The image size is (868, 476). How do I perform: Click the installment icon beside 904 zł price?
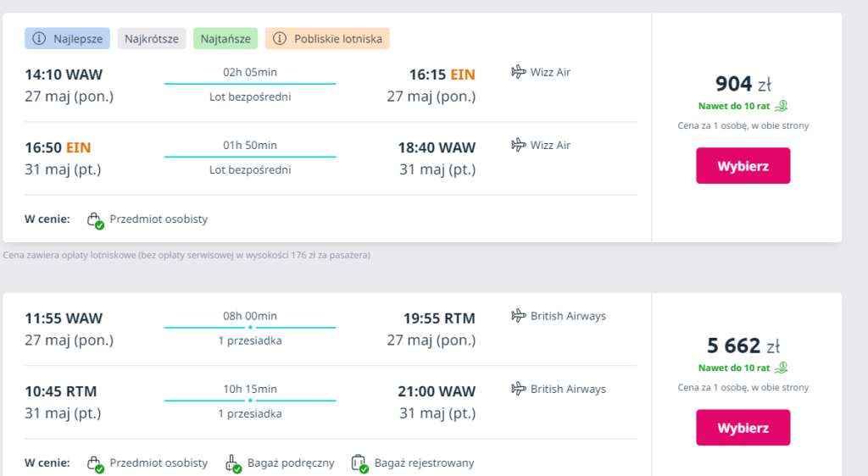click(x=782, y=106)
